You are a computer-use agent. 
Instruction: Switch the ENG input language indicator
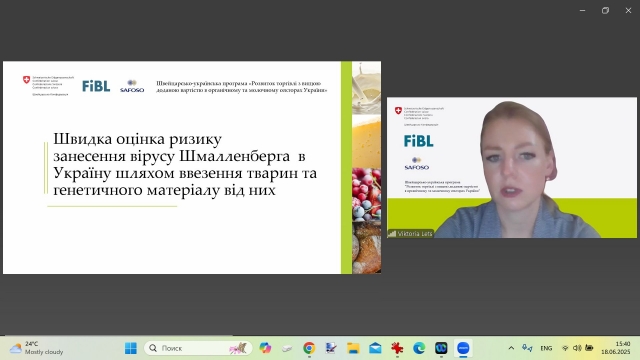[546, 348]
